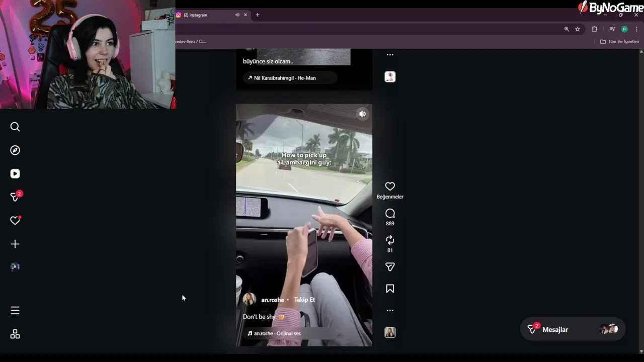Save the an.roshe reel with bookmark
Image resolution: width=644 pixels, height=362 pixels.
point(390,289)
